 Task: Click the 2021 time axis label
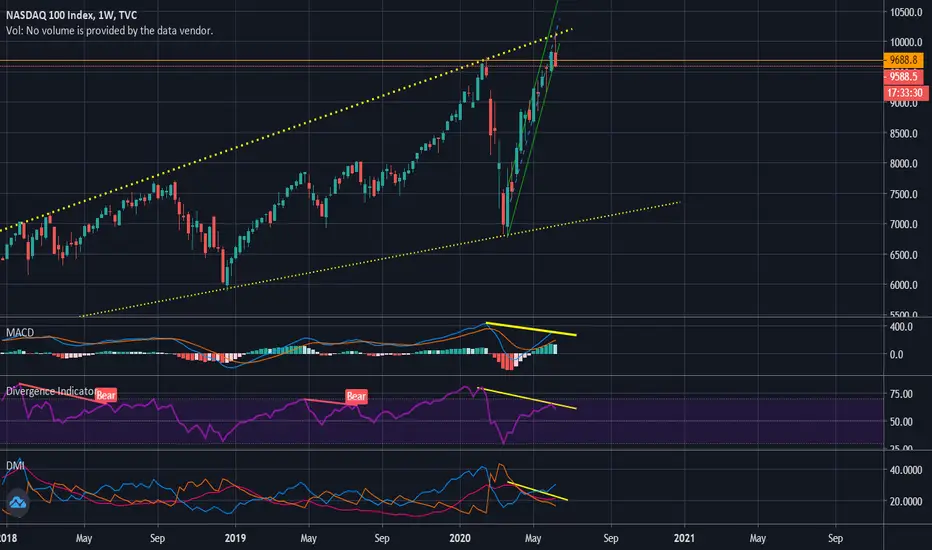pyautogui.click(x=684, y=538)
